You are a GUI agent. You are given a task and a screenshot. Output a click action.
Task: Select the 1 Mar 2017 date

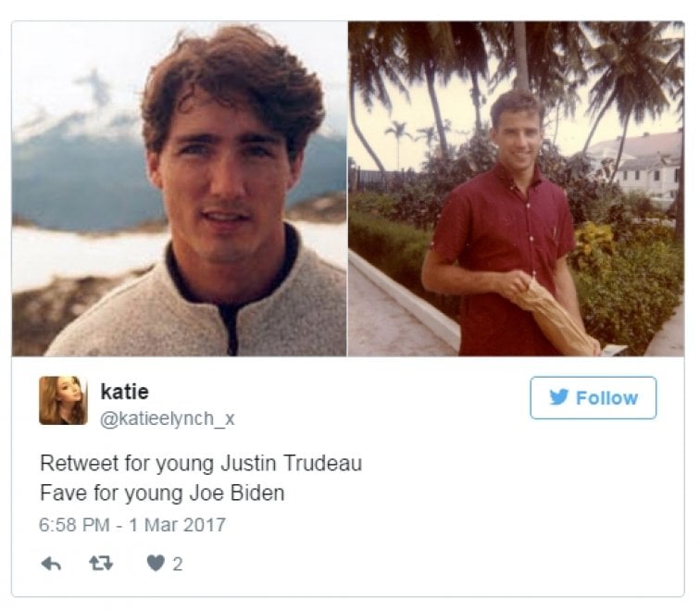pos(177,525)
